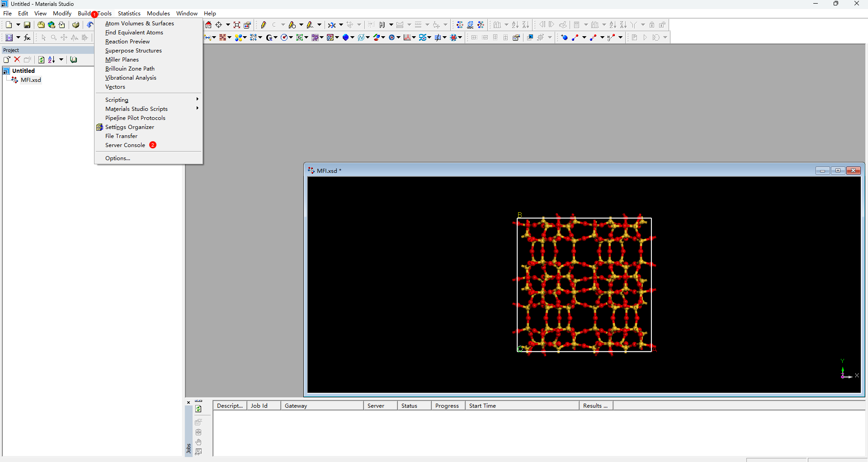Refresh the jobs list using green refresh icon
This screenshot has width=868, height=462.
pyautogui.click(x=198, y=409)
